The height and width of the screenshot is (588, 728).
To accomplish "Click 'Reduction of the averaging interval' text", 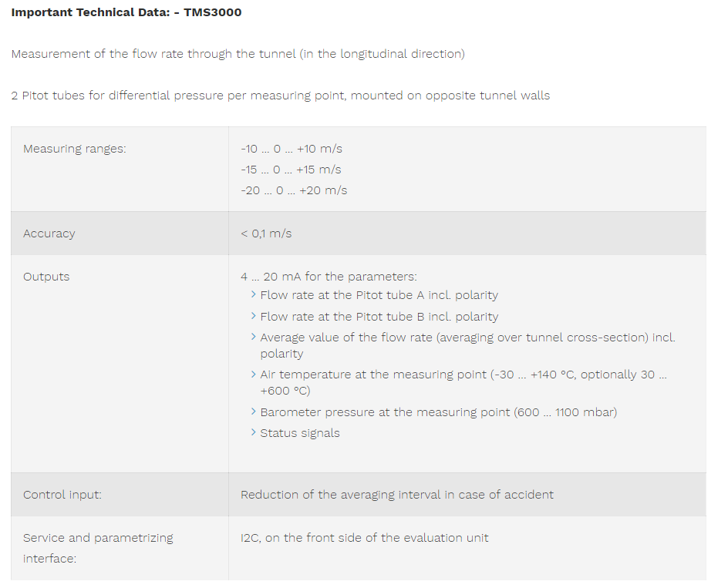I will (397, 495).
